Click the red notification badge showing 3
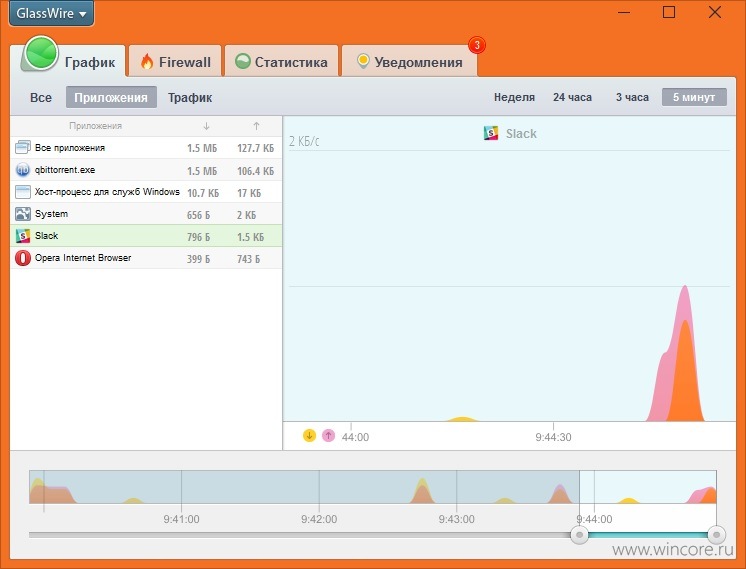This screenshot has height=569, width=746. tap(477, 46)
